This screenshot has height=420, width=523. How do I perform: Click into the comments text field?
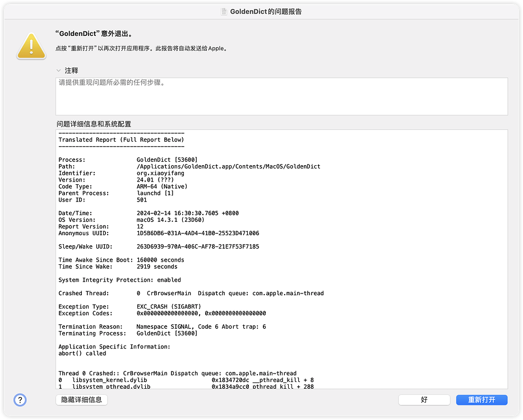[x=281, y=96]
